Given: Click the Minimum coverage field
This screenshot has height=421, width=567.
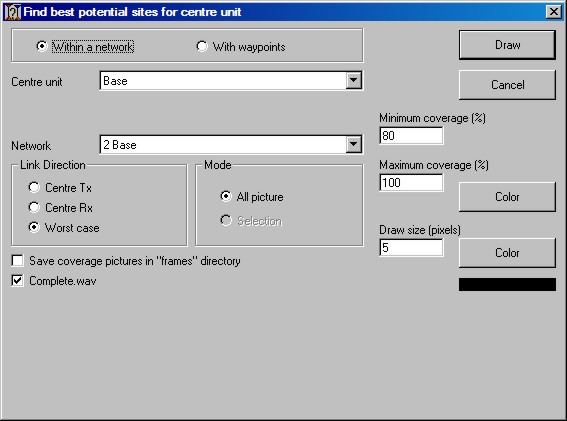Looking at the screenshot, I should pyautogui.click(x=411, y=136).
